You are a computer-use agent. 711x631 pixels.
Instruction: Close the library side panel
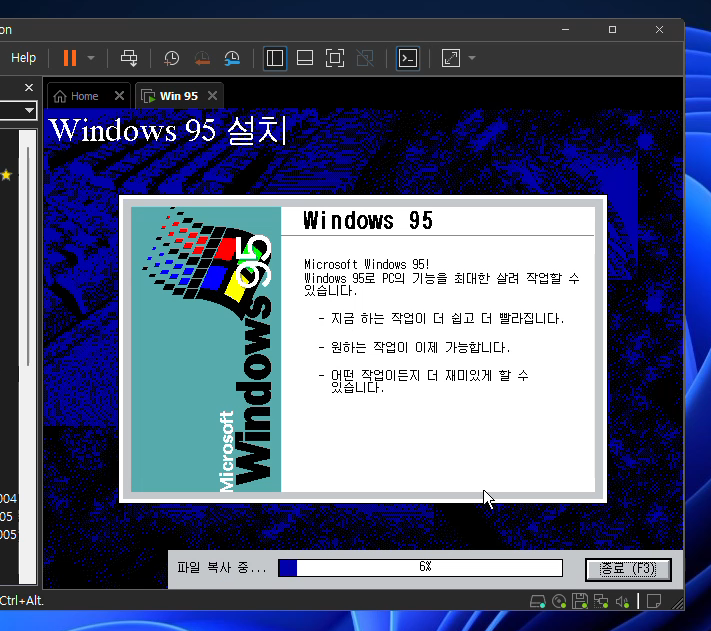point(29,87)
